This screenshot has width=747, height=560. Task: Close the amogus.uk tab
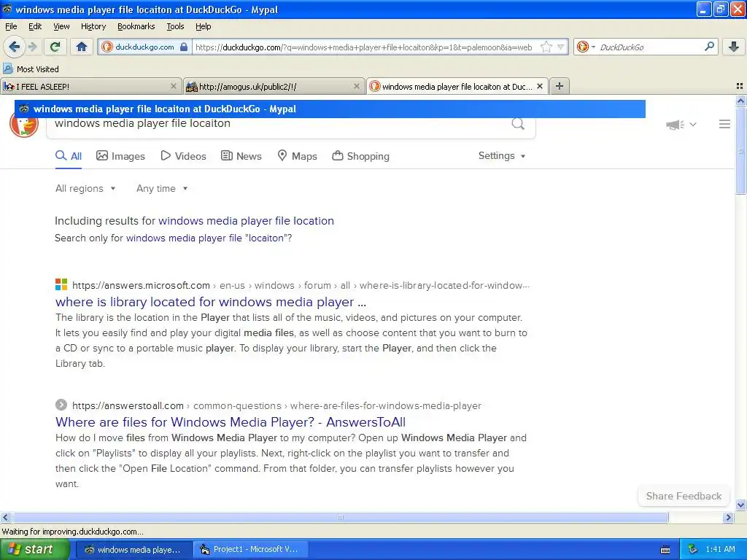click(356, 86)
